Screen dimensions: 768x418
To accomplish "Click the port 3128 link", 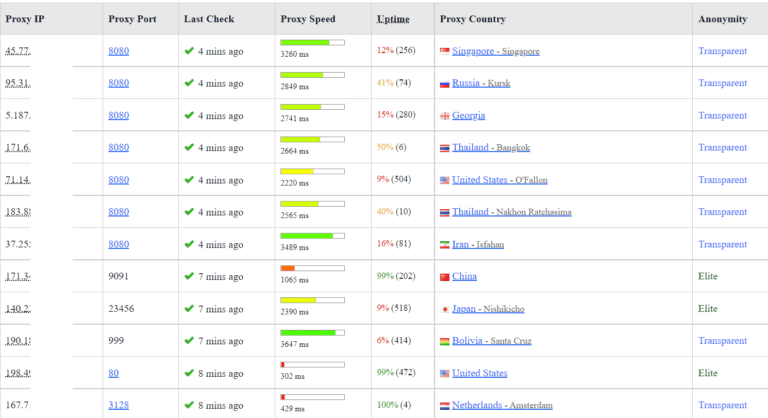I will (x=119, y=405).
